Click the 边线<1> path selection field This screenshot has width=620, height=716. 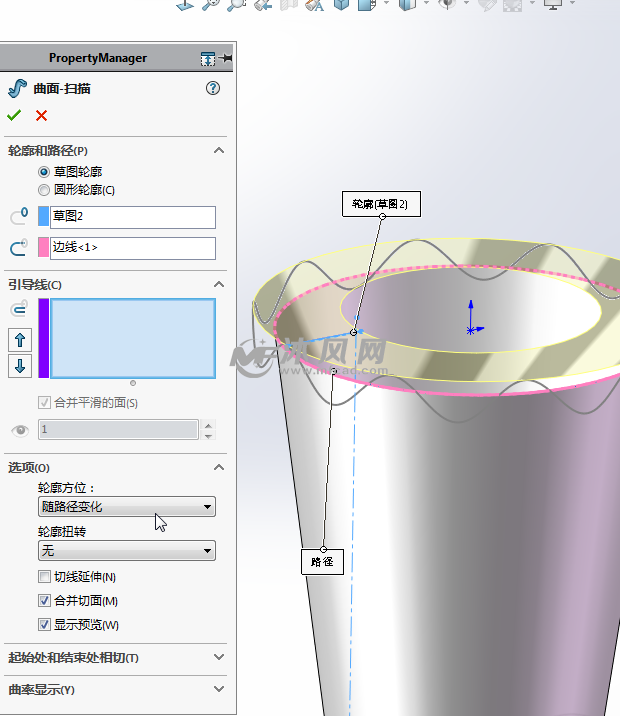(x=133, y=248)
